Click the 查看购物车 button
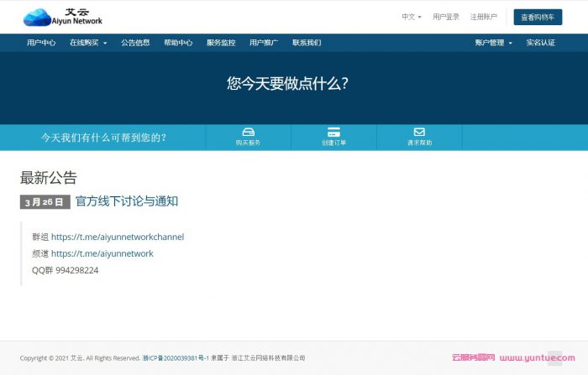The width and height of the screenshot is (588, 375). (x=538, y=17)
